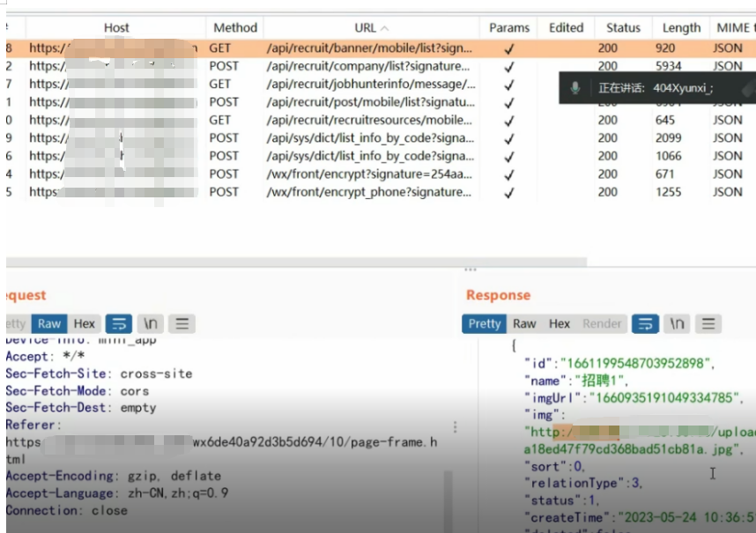Viewport: 756px width, 533px height.
Task: Toggle word wrap icon in Request panel
Action: (x=119, y=323)
